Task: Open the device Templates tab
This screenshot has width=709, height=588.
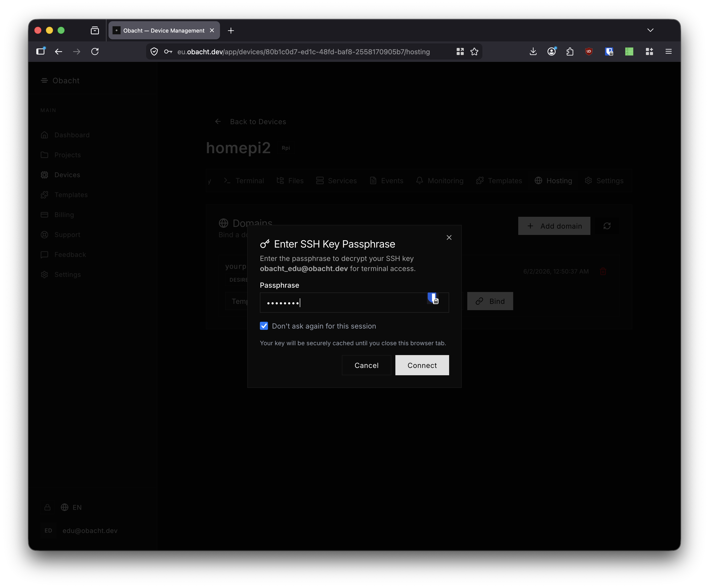Action: (x=499, y=181)
